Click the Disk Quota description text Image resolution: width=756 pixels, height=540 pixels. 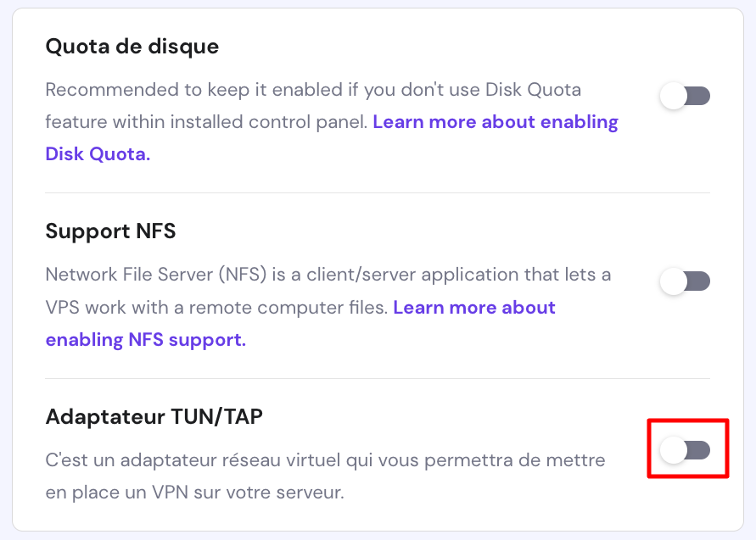click(313, 89)
